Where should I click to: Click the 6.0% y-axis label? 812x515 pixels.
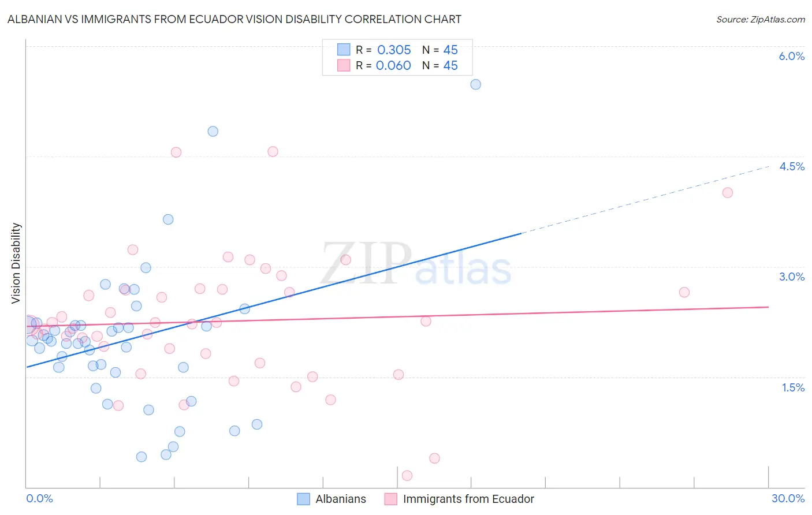tap(792, 56)
